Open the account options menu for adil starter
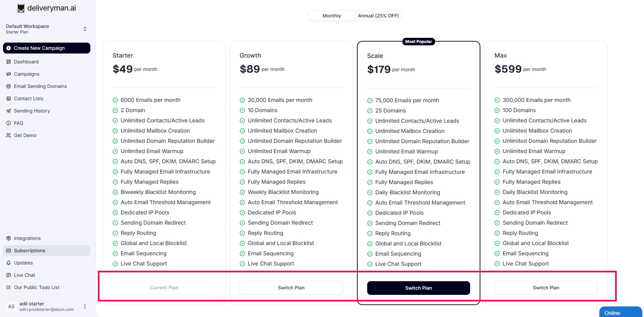Image resolution: width=644 pixels, height=317 pixels. (85, 306)
